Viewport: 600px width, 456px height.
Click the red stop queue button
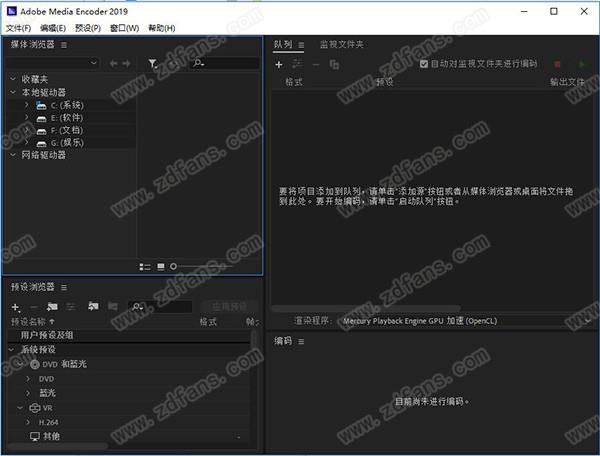[x=557, y=64]
